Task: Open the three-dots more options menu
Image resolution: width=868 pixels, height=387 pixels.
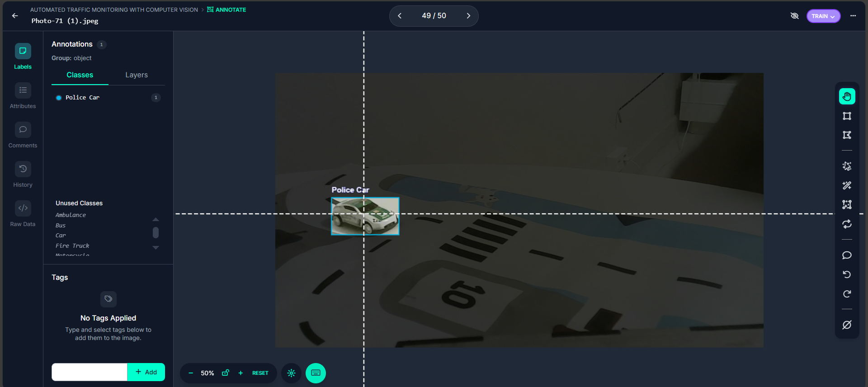Action: tap(853, 16)
